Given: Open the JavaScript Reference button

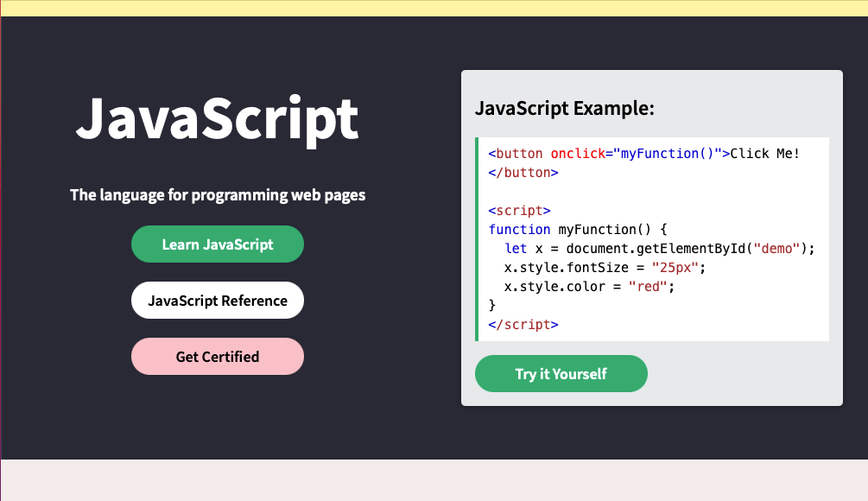Looking at the screenshot, I should pos(218,301).
